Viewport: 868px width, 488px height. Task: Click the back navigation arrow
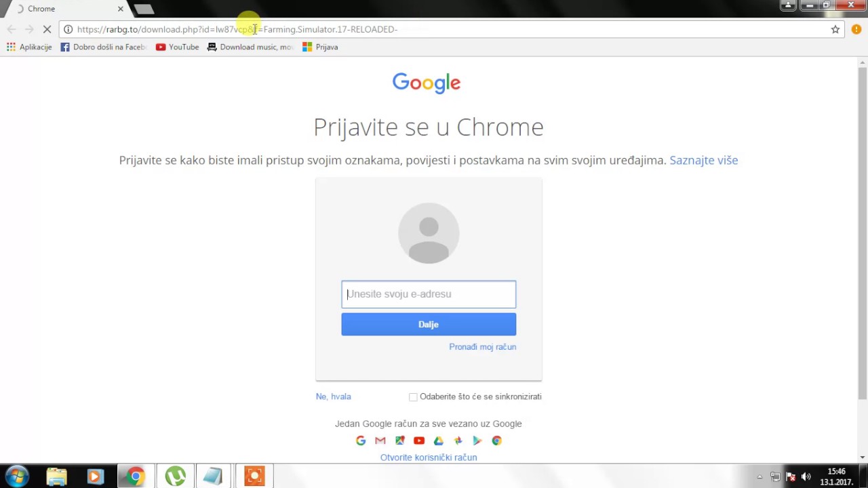point(11,29)
